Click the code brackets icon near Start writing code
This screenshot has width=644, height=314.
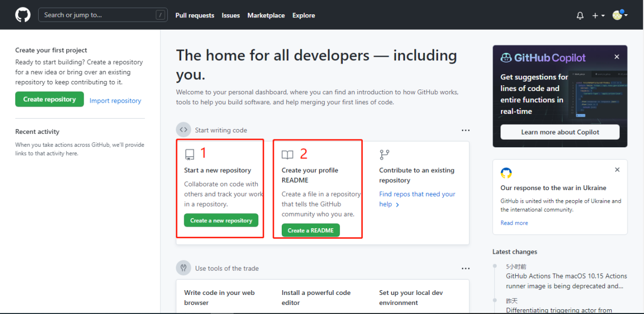click(x=183, y=129)
